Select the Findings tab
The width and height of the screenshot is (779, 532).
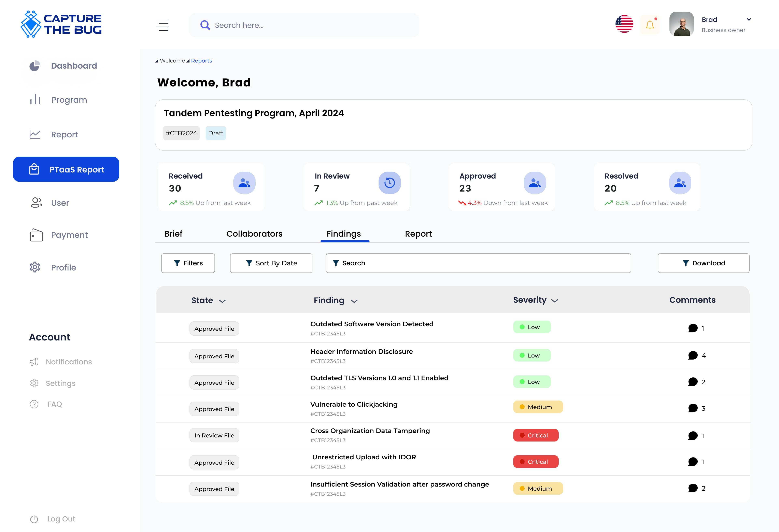tap(344, 234)
